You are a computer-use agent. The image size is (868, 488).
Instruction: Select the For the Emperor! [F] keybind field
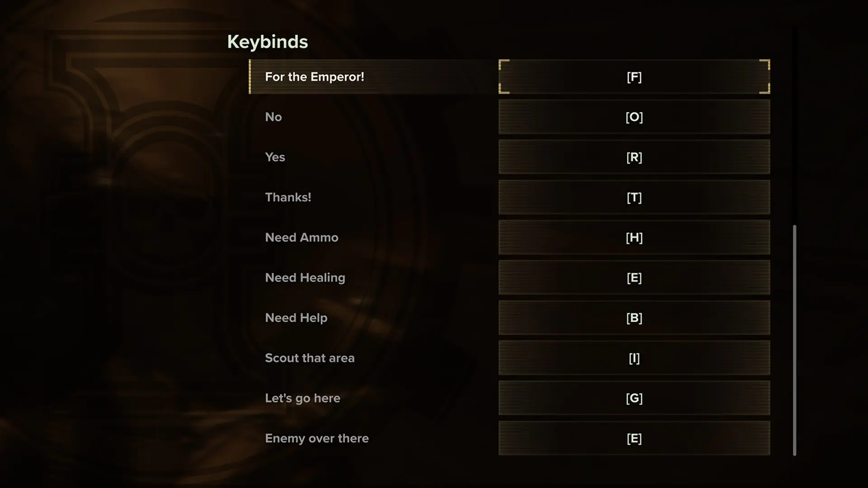pos(634,77)
